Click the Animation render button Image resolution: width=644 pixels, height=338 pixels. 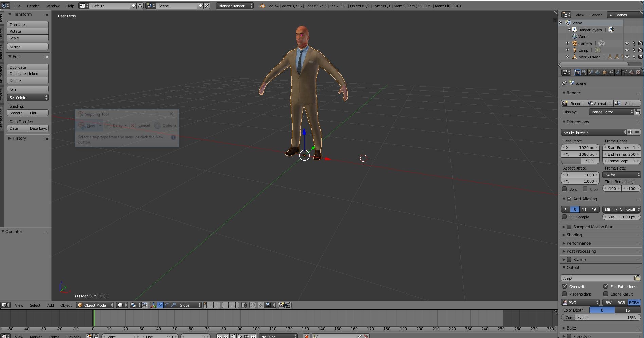600,103
